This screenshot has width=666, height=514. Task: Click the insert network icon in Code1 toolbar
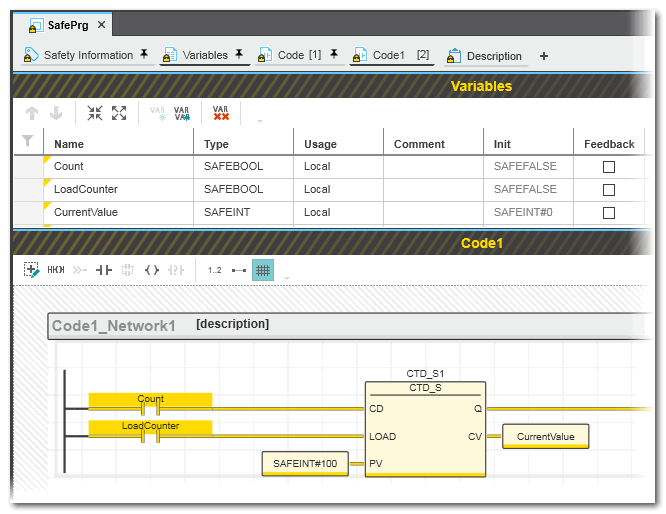coord(32,270)
